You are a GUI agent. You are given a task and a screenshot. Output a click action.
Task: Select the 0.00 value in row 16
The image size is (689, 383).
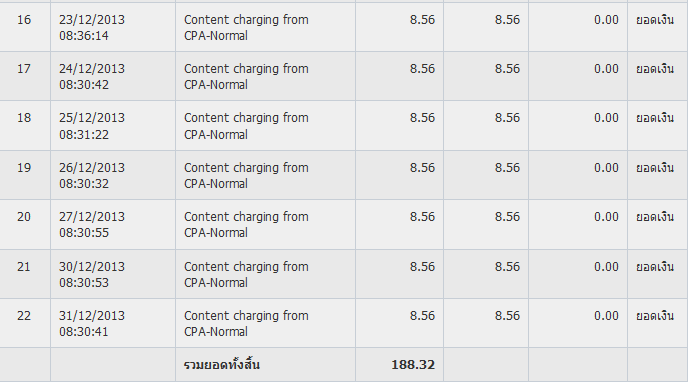click(606, 20)
